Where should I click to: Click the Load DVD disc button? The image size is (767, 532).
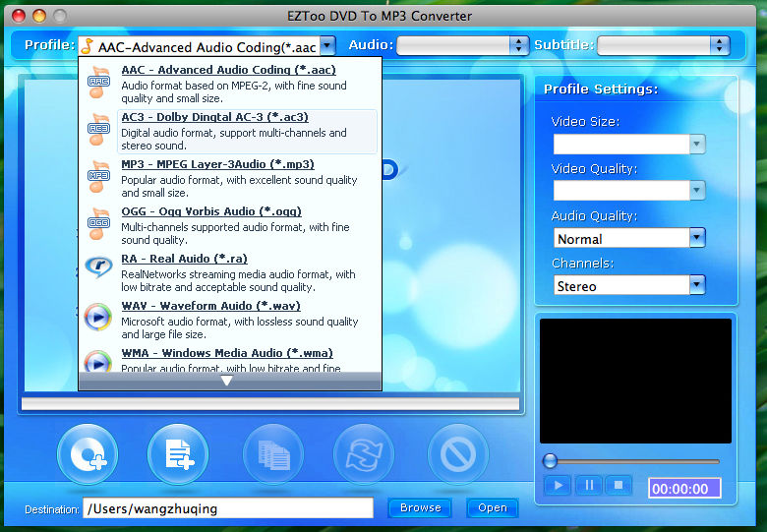click(88, 454)
